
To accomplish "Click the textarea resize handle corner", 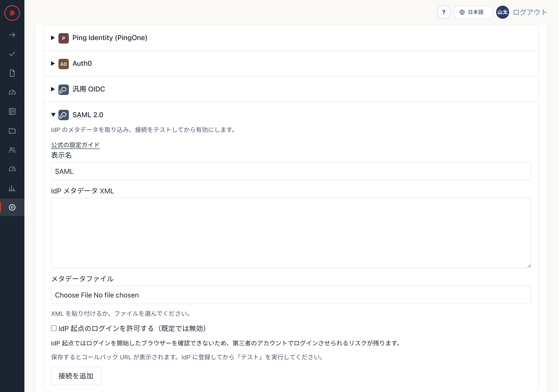I will 529,266.
